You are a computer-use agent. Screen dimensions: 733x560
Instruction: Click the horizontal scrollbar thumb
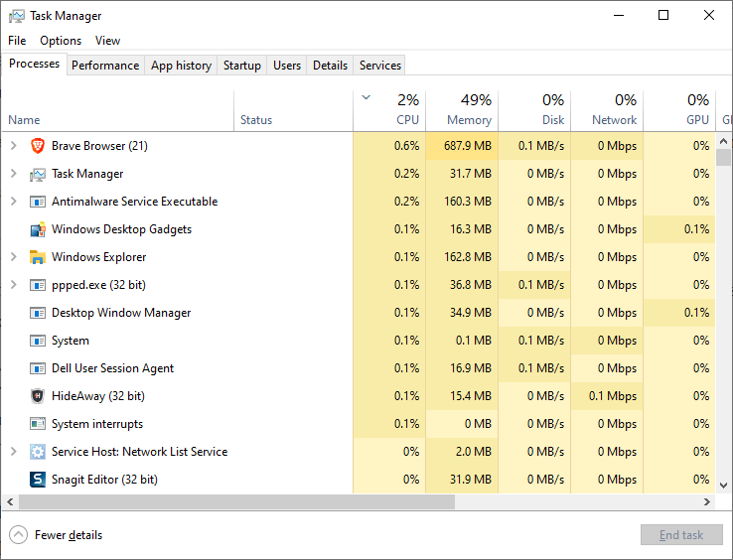236,502
